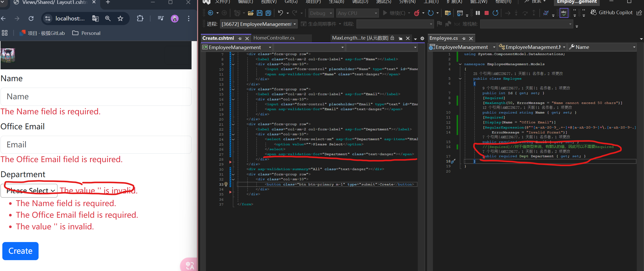This screenshot has width=644, height=271.
Task: Open the 搜索 search box in Visual Studio
Action: pos(535,2)
